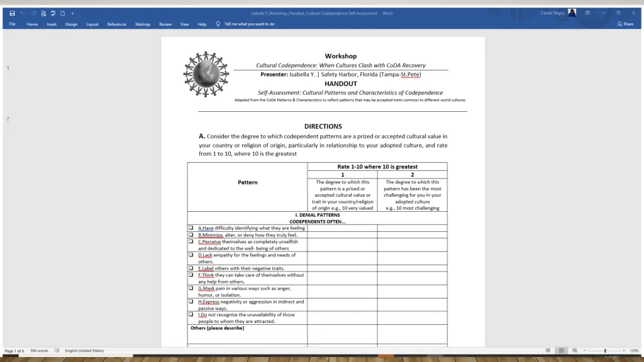
Task: Switch to the Mailings tab
Action: [x=143, y=25]
